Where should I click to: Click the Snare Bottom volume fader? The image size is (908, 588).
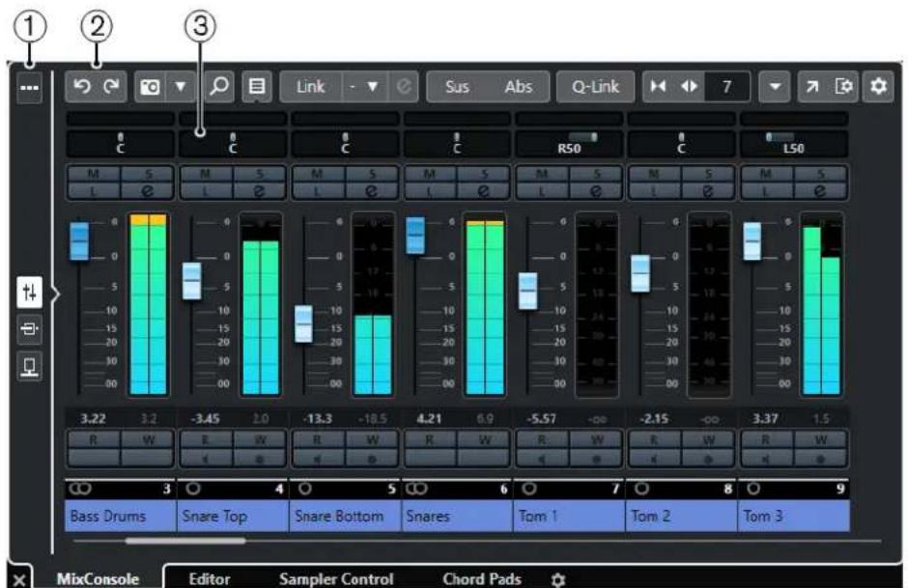(x=303, y=324)
